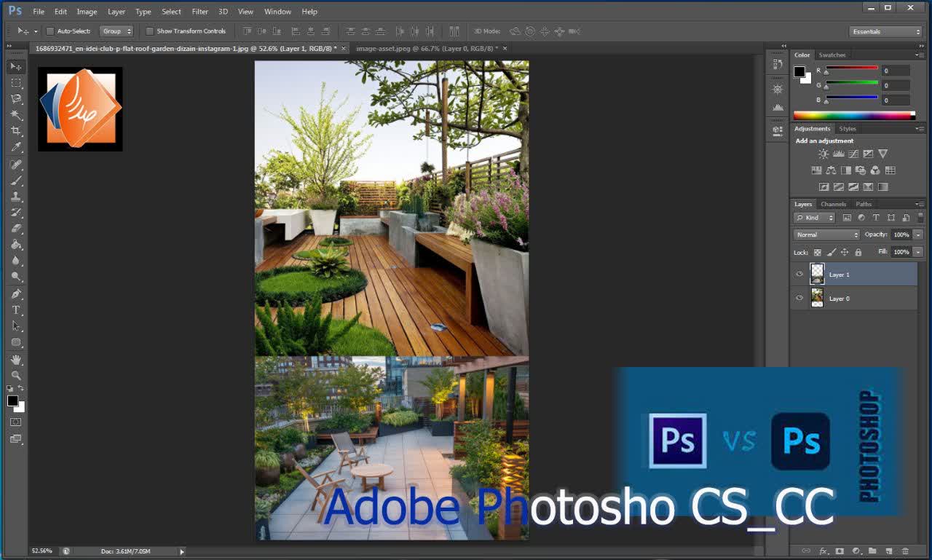Select the Healing Brush tool
The image size is (932, 560).
[16, 165]
